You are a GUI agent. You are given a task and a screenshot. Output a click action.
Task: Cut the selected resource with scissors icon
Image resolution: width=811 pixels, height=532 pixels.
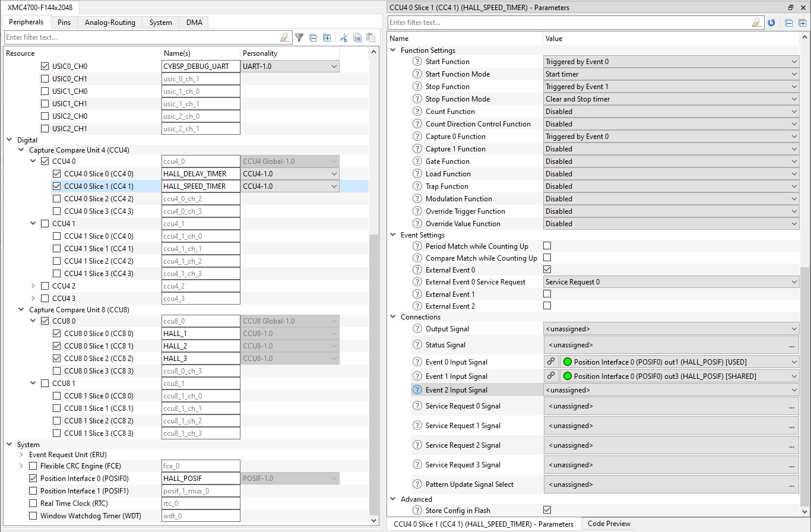coord(343,37)
